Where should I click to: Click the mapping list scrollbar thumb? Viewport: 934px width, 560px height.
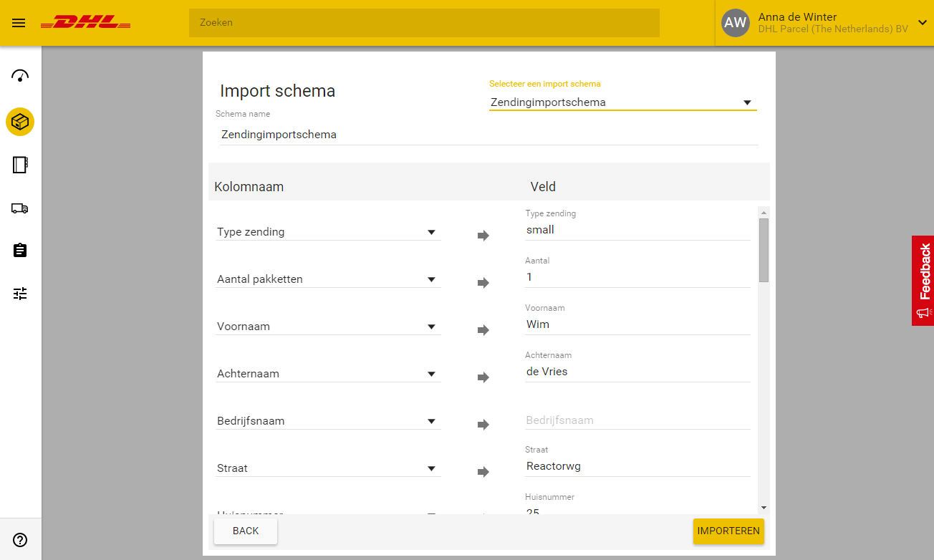(x=764, y=250)
